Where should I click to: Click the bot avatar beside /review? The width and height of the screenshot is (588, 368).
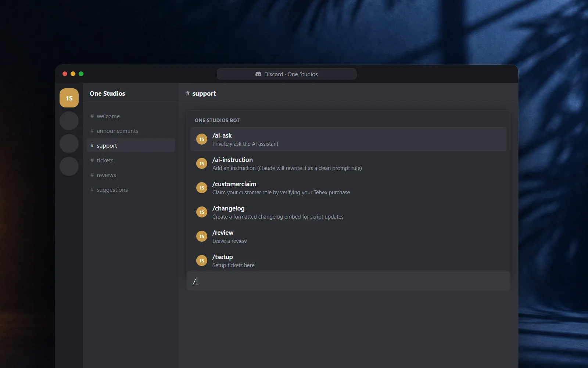(202, 236)
